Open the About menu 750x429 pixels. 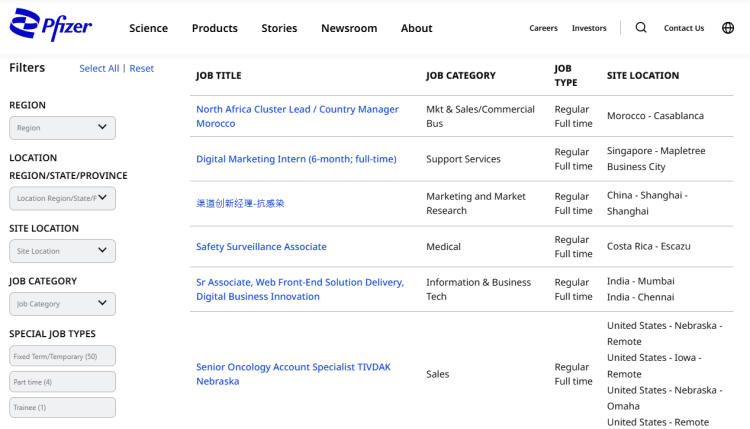[x=416, y=28]
